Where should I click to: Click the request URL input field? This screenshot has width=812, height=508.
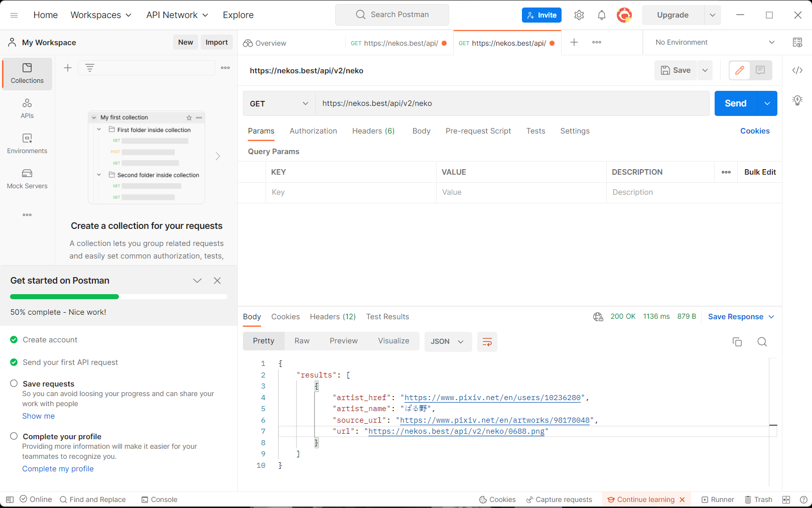tap(512, 103)
